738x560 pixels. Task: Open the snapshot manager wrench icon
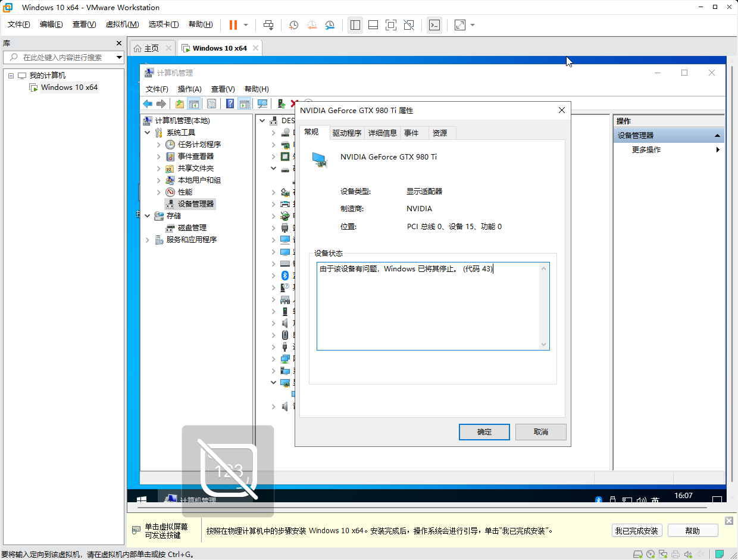point(329,25)
